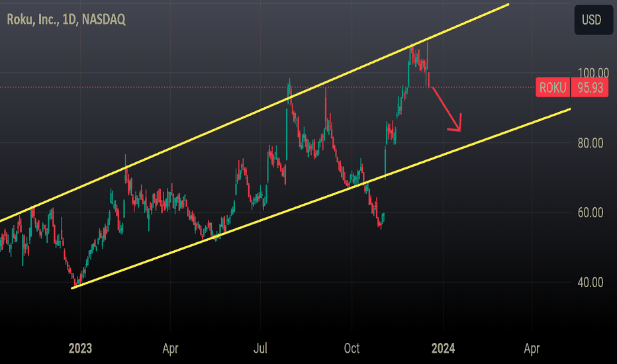Image resolution: width=617 pixels, height=364 pixels.
Task: Click the first Apr label after 2023
Action: 170,348
